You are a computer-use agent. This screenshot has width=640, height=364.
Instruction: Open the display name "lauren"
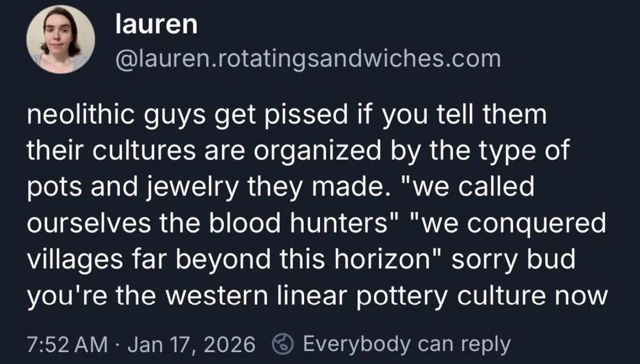point(156,25)
